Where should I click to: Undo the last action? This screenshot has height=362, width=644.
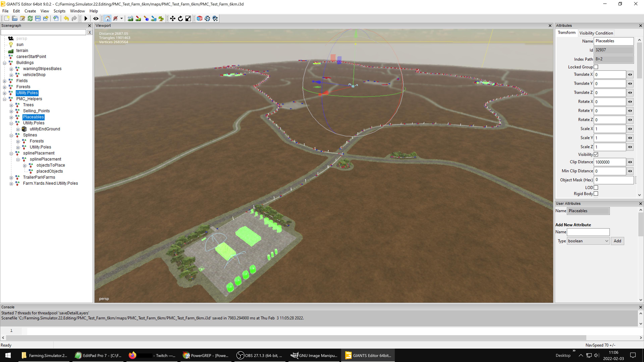66,18
